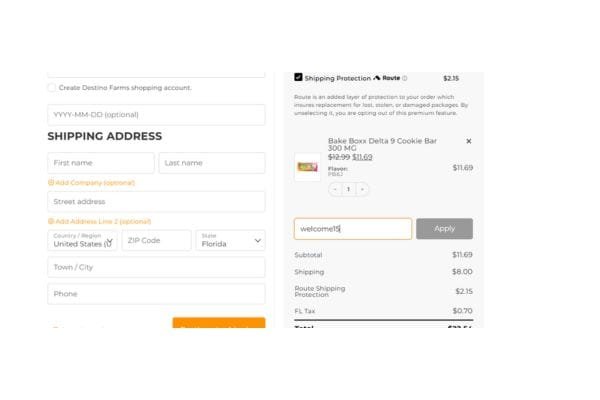This screenshot has width=600, height=400.
Task: Click the Route logo icon
Action: tap(377, 78)
